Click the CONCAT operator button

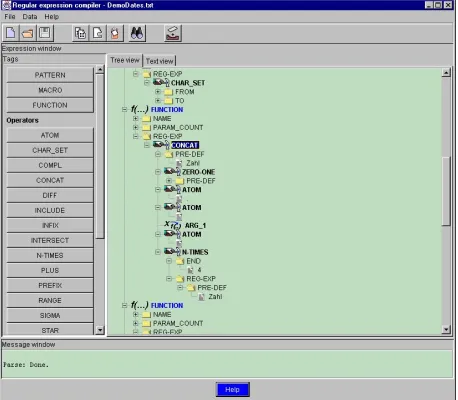pyautogui.click(x=50, y=180)
